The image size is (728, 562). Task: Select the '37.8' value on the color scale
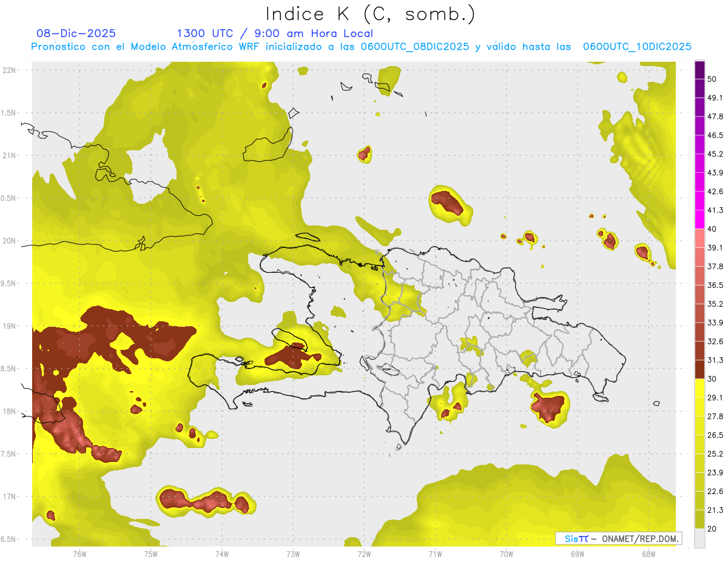(x=715, y=266)
